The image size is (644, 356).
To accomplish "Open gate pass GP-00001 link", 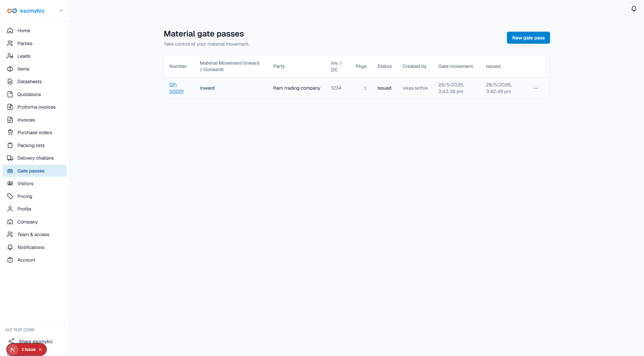I will [x=176, y=88].
